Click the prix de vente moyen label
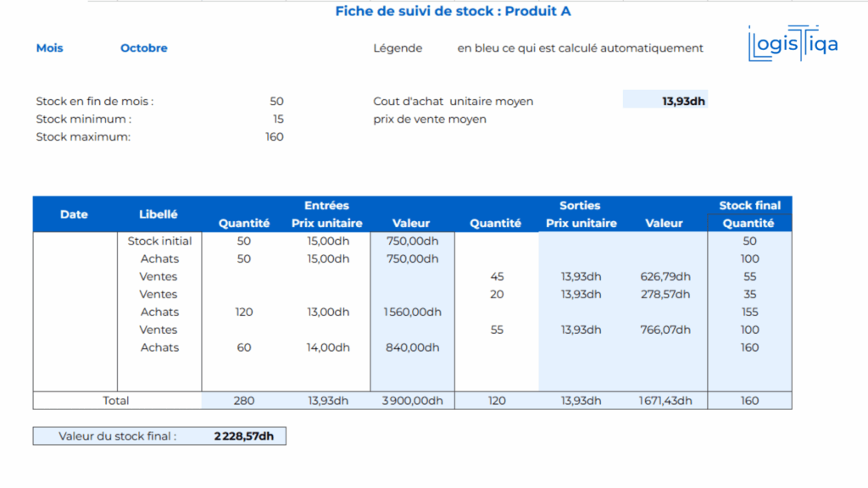Image resolution: width=868 pixels, height=488 pixels. coord(430,119)
